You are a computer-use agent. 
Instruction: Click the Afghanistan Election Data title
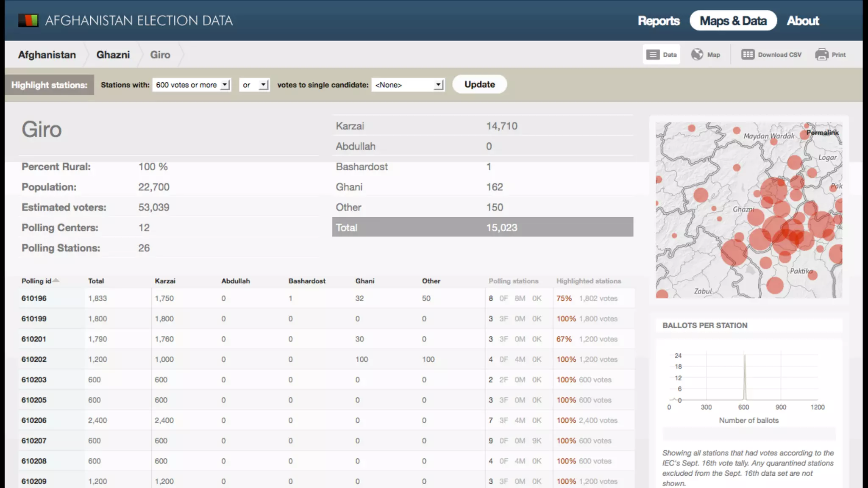click(139, 20)
